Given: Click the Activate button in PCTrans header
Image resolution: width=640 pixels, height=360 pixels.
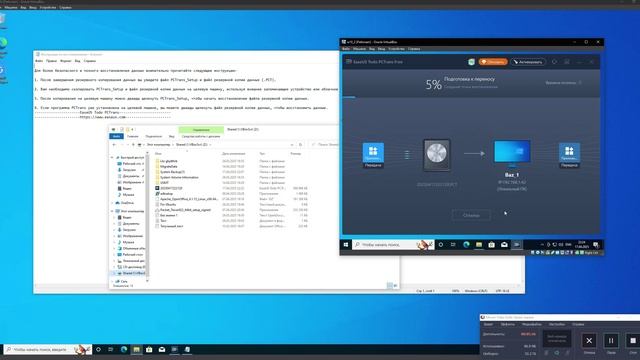Looking at the screenshot, I should [x=528, y=62].
